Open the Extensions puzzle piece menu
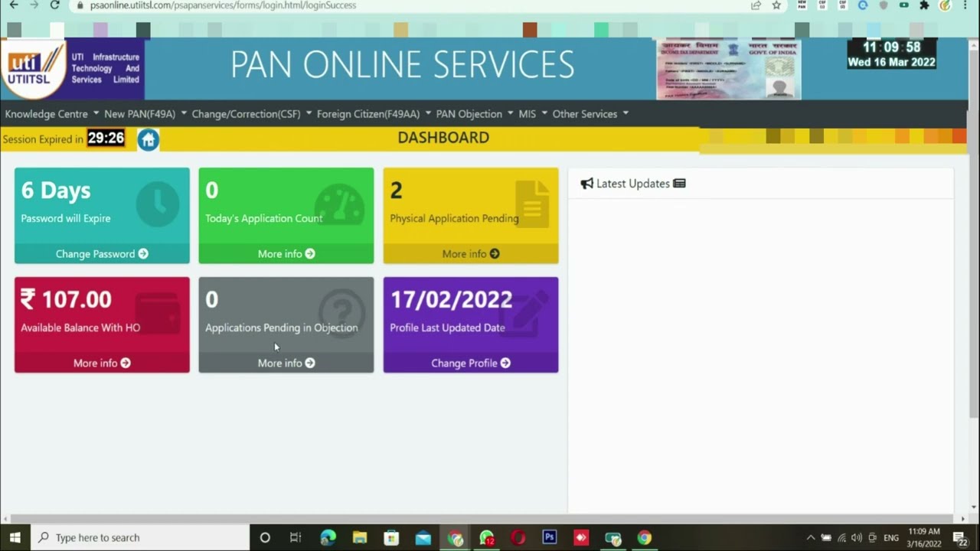Screen dimensions: 980x551 point(924,5)
